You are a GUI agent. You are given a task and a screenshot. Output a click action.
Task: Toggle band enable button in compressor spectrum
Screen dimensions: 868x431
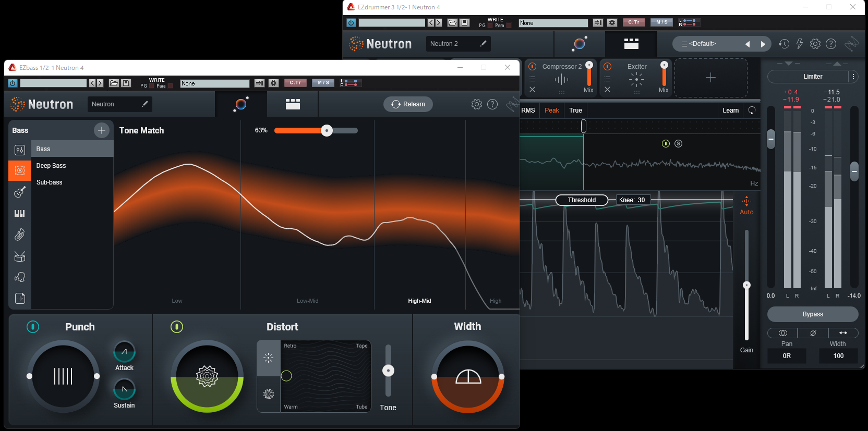click(666, 144)
